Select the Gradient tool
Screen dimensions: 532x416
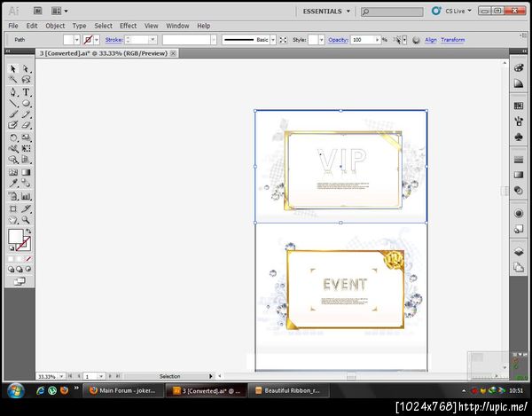(x=26, y=172)
